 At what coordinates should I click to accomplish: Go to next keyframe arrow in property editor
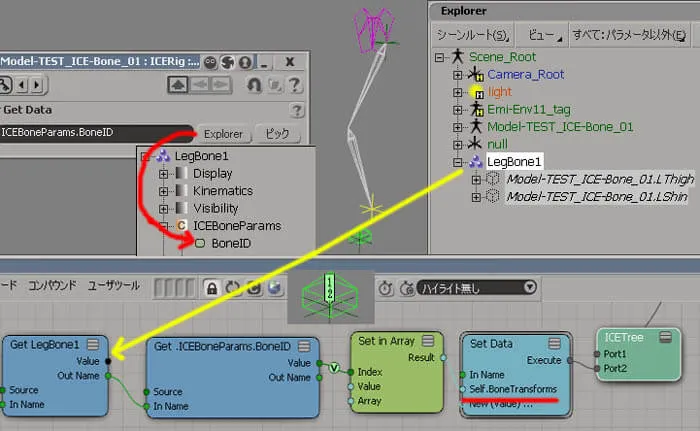(x=38, y=84)
